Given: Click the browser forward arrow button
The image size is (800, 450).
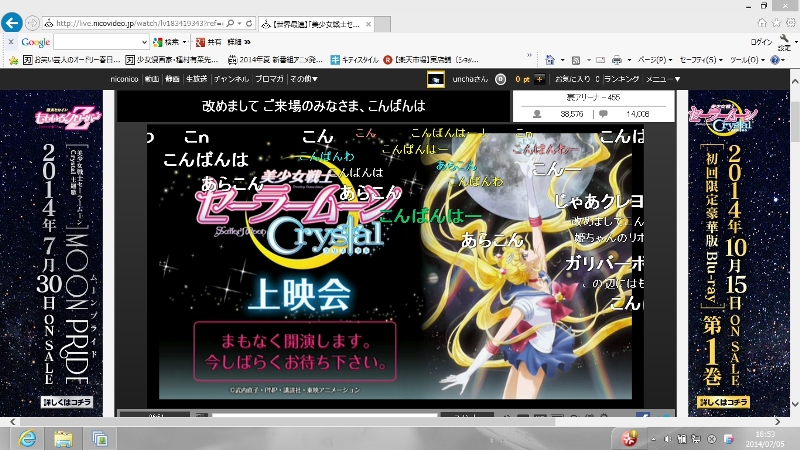Looking at the screenshot, I should click(x=32, y=23).
